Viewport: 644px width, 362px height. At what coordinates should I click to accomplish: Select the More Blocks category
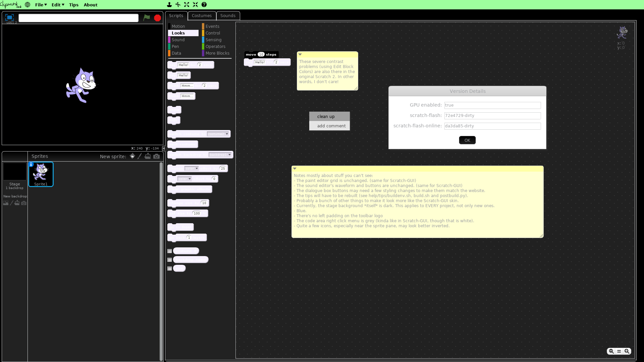(217, 53)
